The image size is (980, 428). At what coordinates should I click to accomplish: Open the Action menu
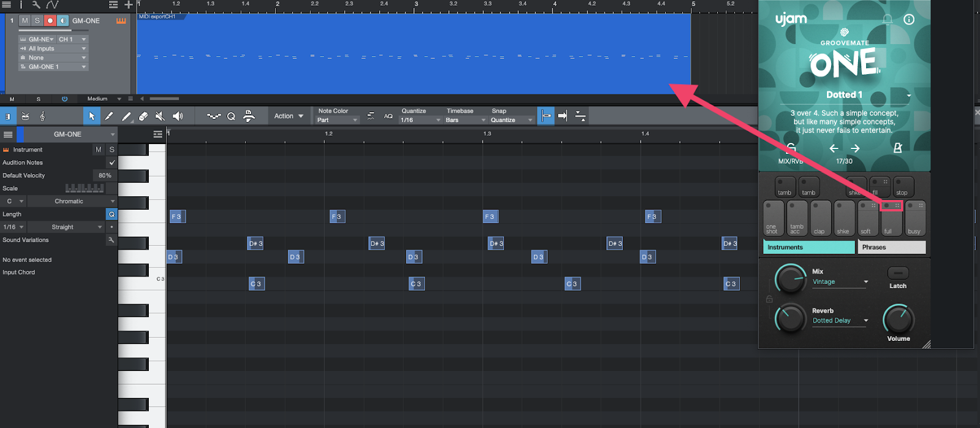point(288,116)
